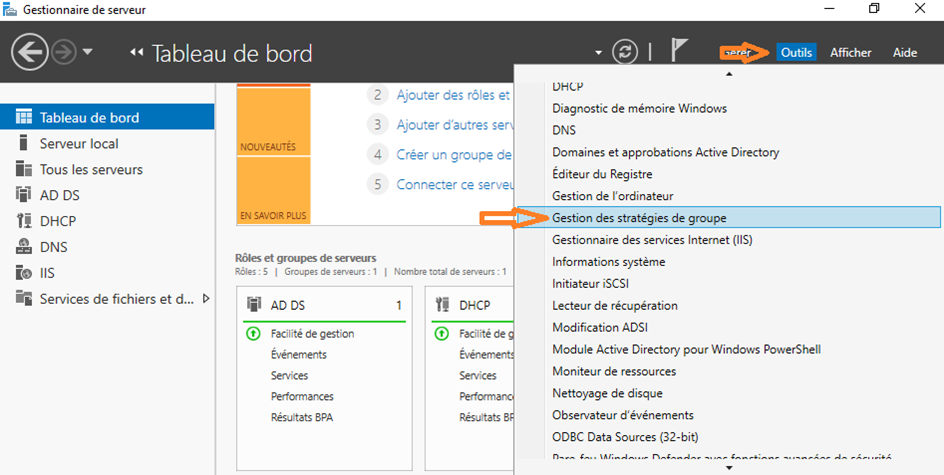Open the notifications flag icon
The width and height of the screenshot is (944, 475).
tap(679, 51)
